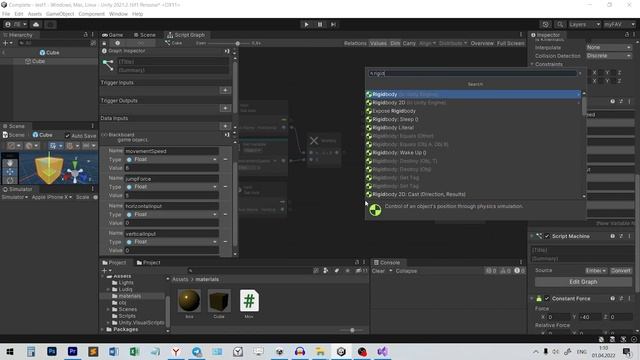
Task: Open the account dropdown in top toolbar
Action: tap(16, 24)
